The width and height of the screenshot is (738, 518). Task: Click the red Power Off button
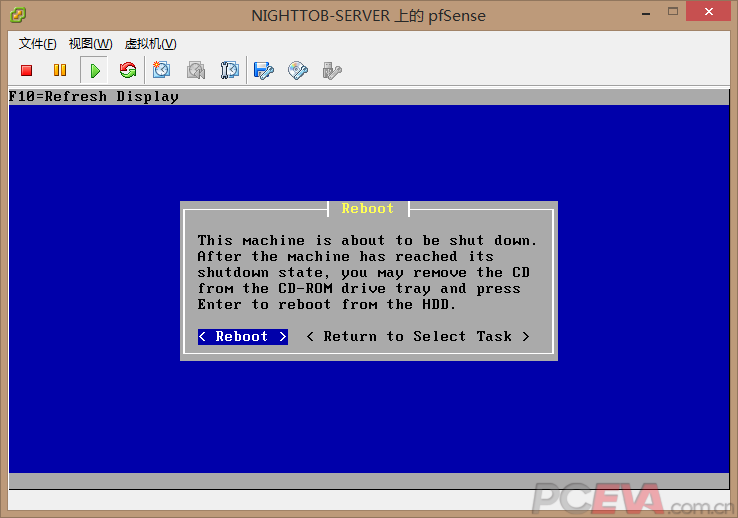tap(27, 70)
